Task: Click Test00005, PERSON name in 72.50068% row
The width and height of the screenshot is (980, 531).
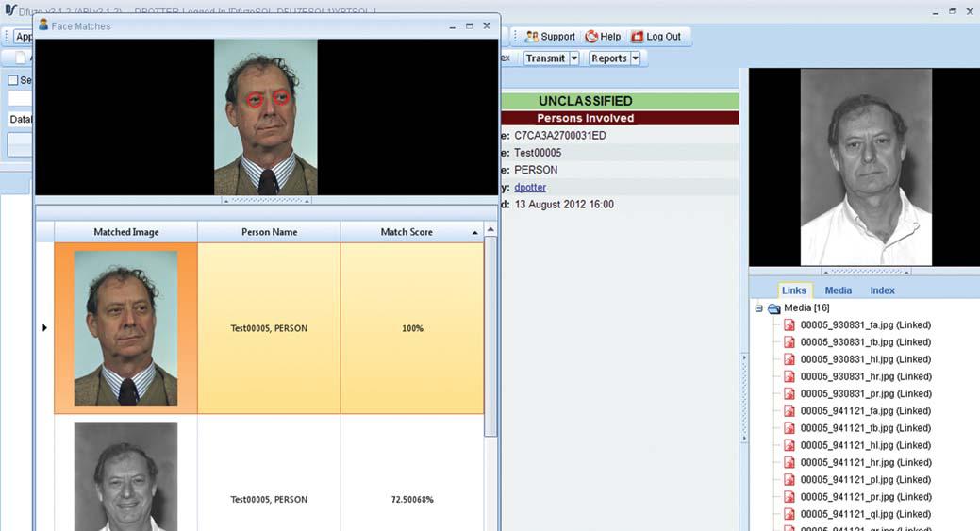Action: (x=269, y=499)
